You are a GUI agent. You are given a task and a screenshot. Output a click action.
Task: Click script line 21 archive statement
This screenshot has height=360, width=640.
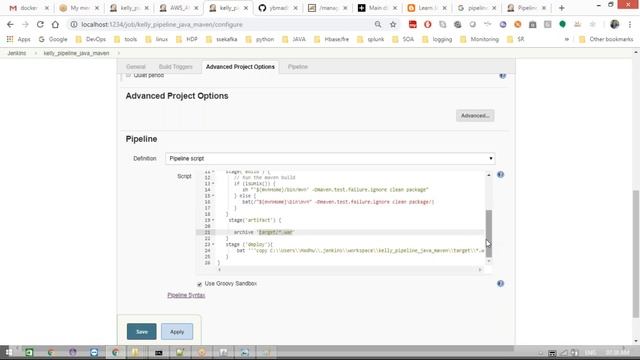(263, 232)
